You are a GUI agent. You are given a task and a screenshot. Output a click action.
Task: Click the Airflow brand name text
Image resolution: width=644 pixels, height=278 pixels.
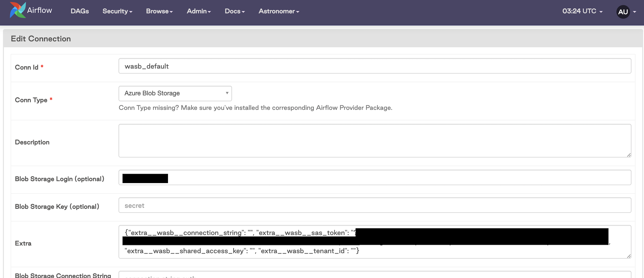tap(39, 10)
